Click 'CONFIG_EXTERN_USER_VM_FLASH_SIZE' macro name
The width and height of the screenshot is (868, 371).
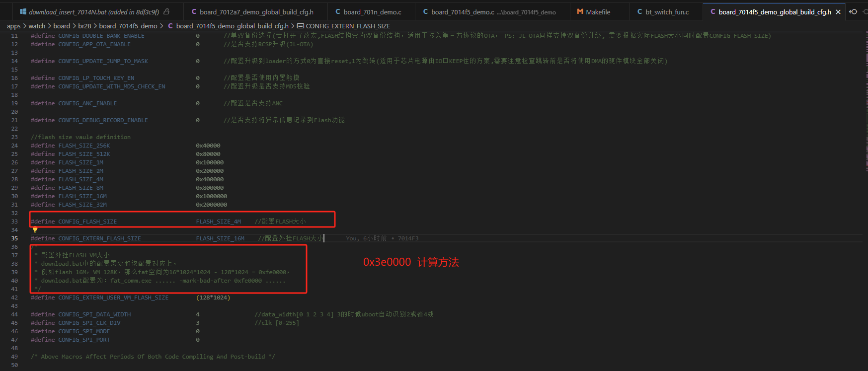click(x=113, y=297)
